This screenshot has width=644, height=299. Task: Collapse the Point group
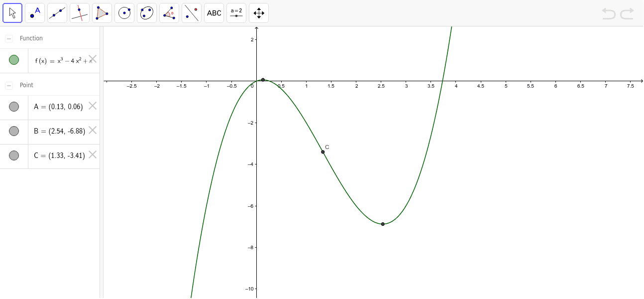9,85
